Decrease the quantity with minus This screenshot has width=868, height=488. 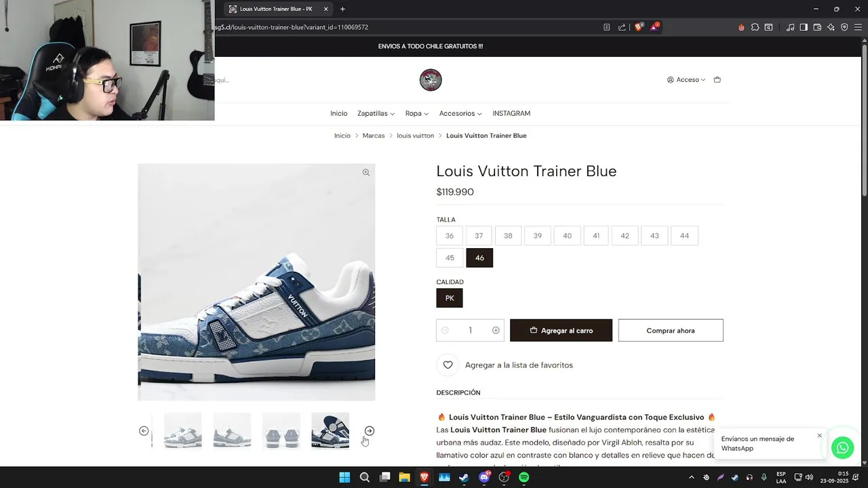445,330
